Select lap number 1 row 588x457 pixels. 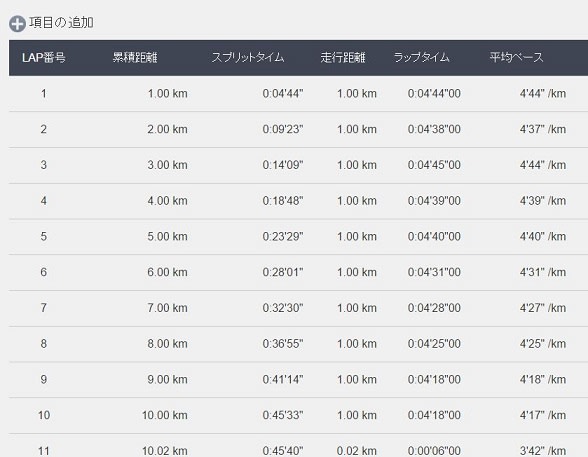pos(298,93)
